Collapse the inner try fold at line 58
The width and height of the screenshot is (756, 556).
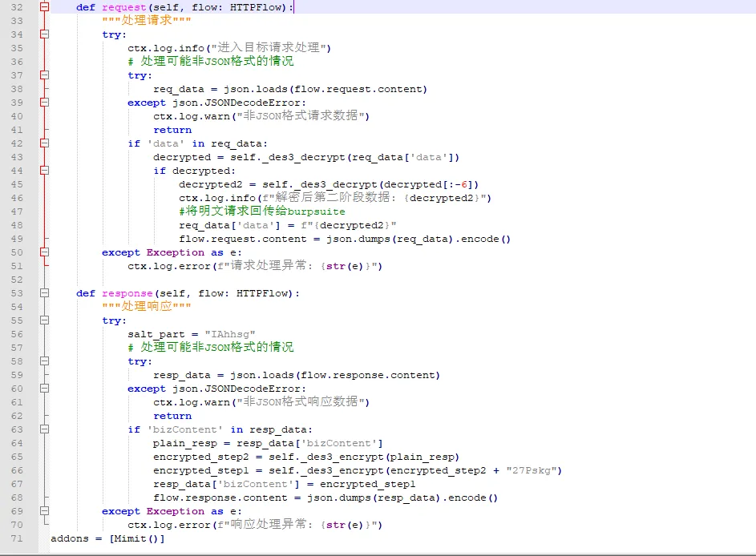(x=44, y=361)
